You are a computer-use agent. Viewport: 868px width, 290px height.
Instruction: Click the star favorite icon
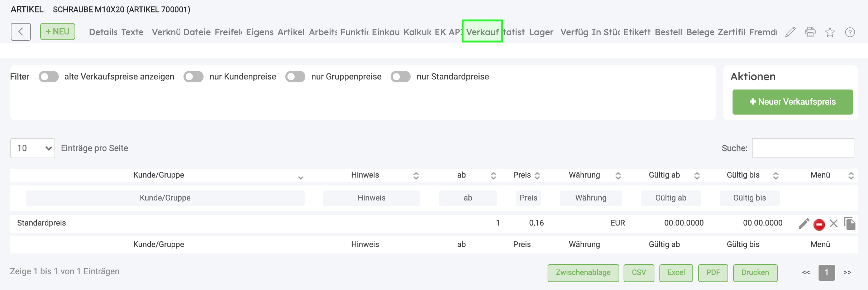pyautogui.click(x=830, y=32)
